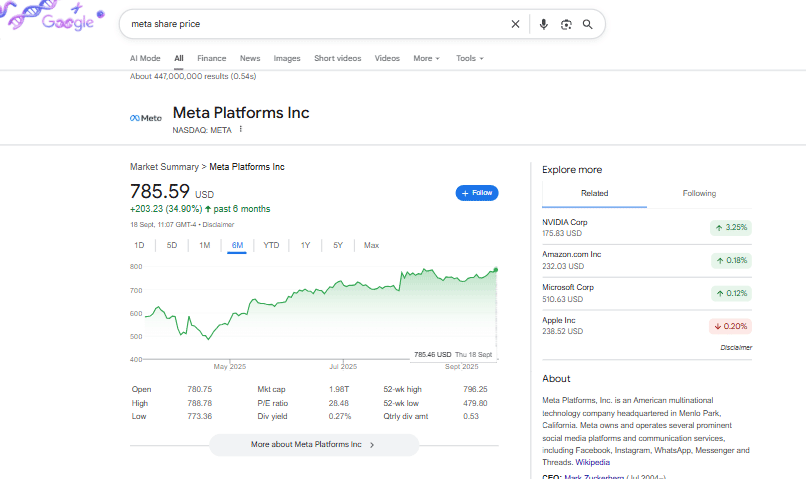Switch to the Finance tab
Viewport: 806px width, 479px height.
tap(211, 58)
